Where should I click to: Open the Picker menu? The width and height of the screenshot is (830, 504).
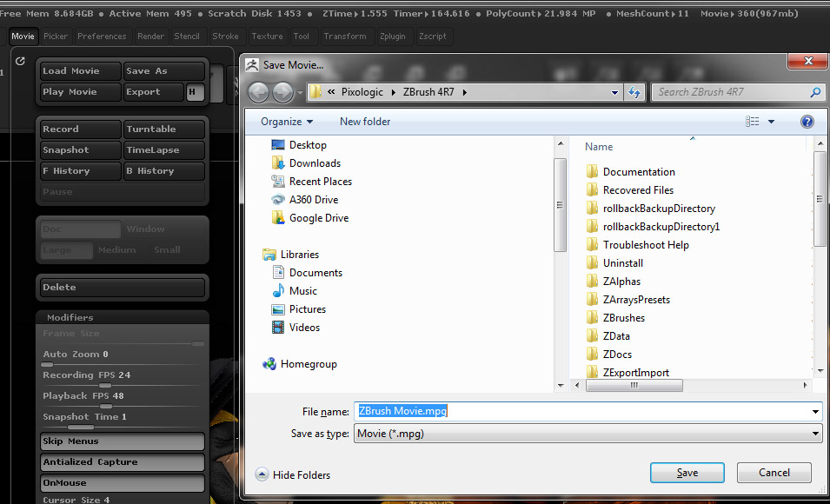point(56,36)
